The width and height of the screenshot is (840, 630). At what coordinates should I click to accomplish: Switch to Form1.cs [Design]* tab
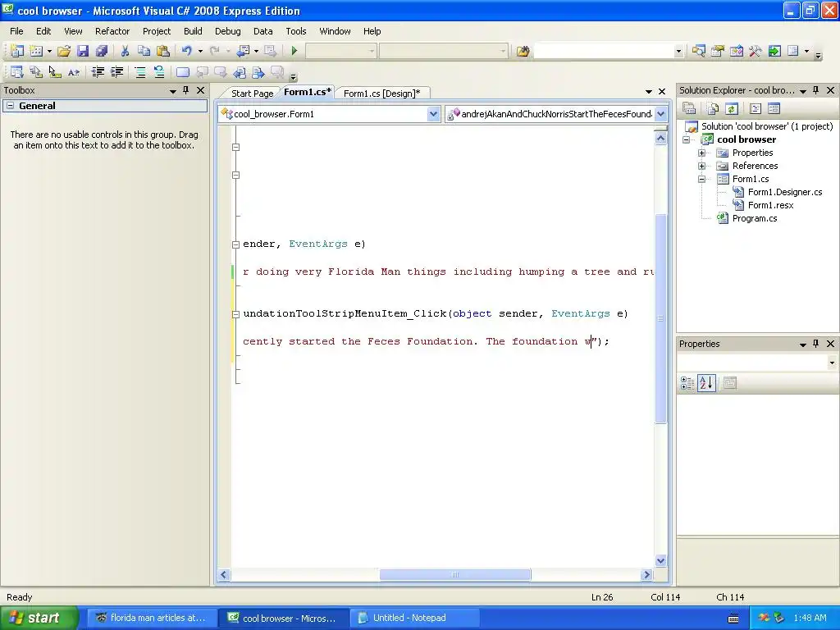click(382, 94)
